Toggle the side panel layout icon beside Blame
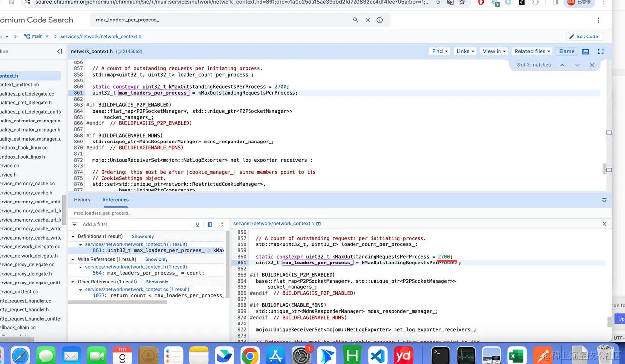The height and width of the screenshot is (364, 625). pyautogui.click(x=585, y=51)
